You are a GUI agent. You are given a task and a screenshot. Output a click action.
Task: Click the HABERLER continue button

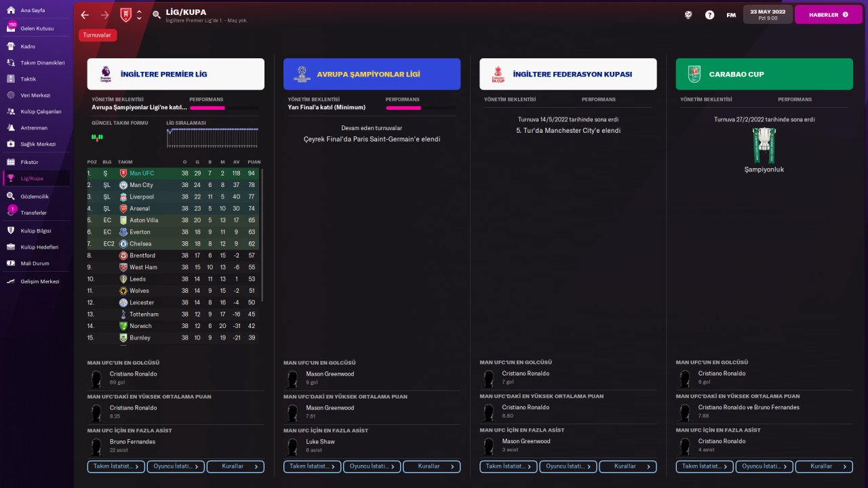[x=828, y=14]
